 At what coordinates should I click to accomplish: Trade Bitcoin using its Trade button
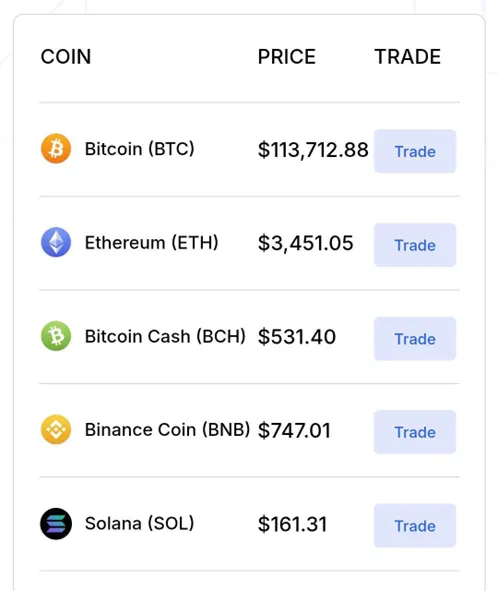pyautogui.click(x=415, y=152)
